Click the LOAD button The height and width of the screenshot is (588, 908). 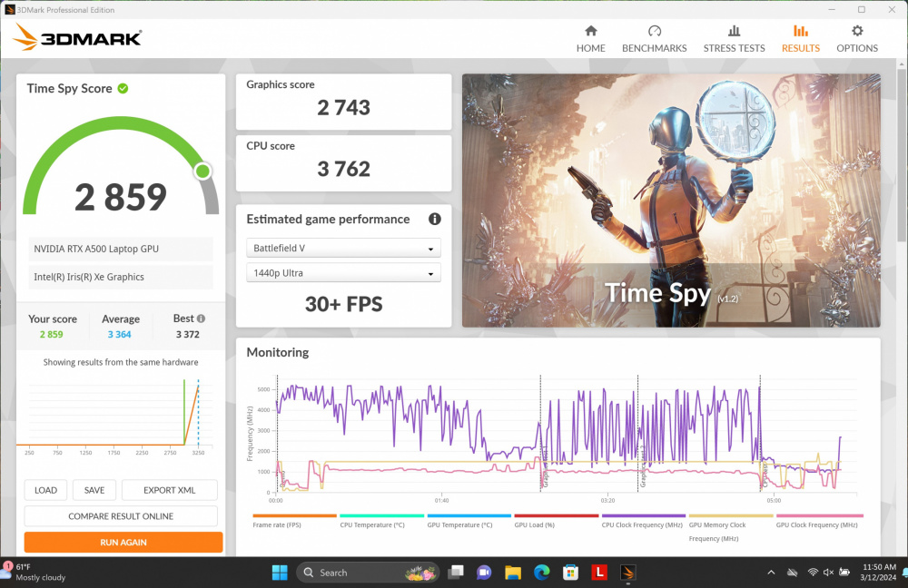pyautogui.click(x=45, y=490)
